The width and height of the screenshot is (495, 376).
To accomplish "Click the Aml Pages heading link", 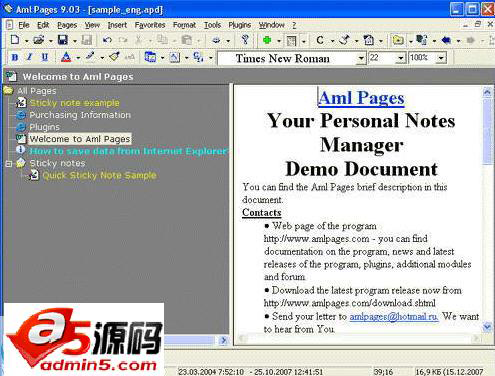I will (x=361, y=98).
